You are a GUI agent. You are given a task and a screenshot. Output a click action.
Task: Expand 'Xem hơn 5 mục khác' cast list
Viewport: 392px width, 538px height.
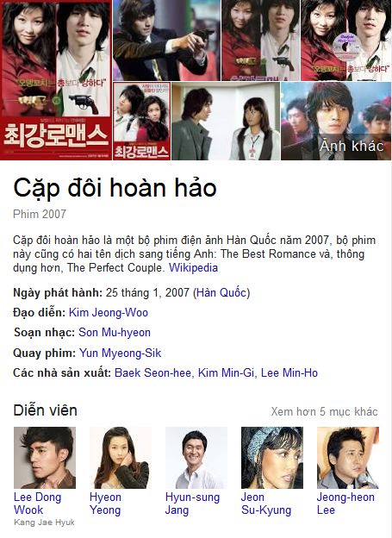pos(325,411)
